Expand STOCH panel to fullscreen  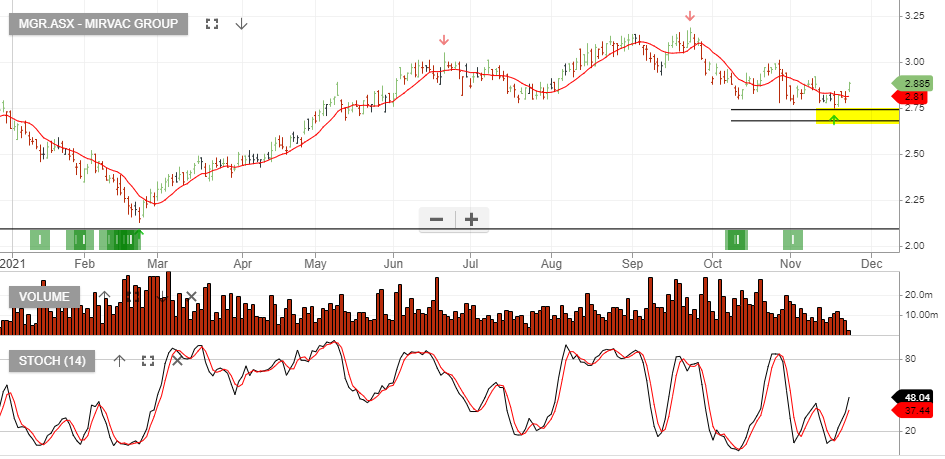[x=148, y=361]
